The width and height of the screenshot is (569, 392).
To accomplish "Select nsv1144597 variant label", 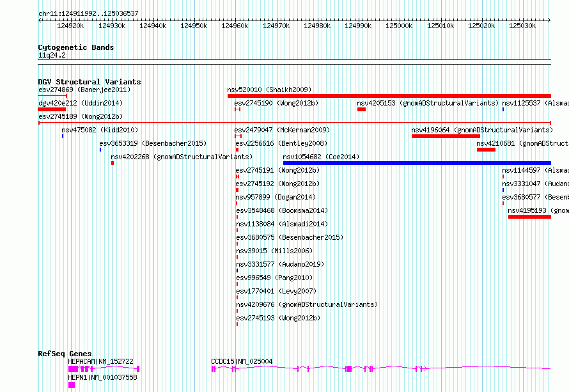I will [536, 170].
